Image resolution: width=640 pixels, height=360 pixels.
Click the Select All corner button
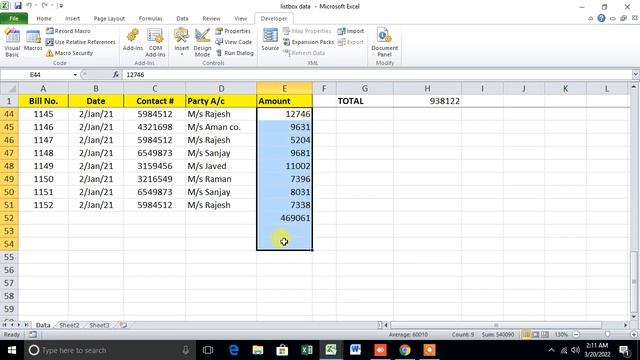9,89
